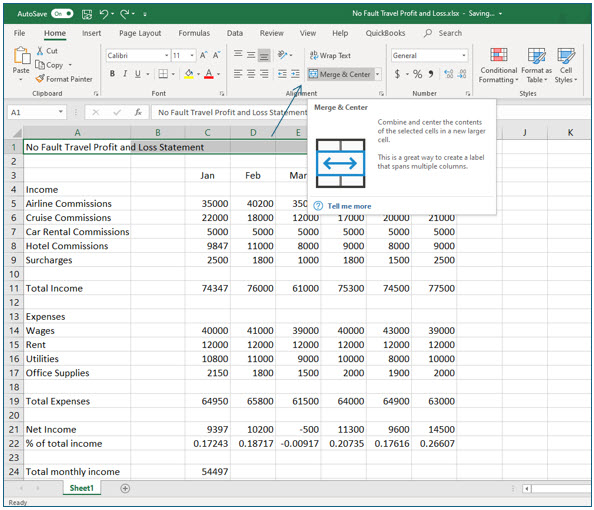Open the General number format dropdown
The image size is (594, 510).
coord(464,55)
